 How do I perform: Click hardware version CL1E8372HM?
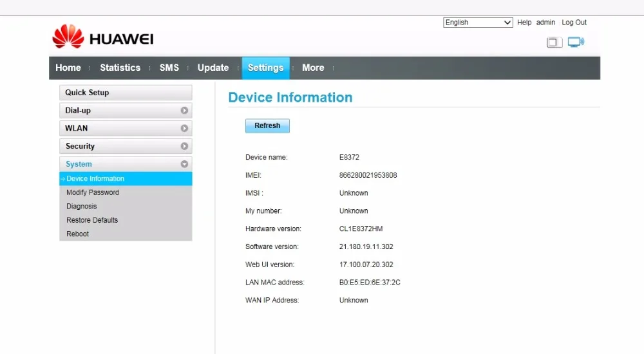coord(361,228)
